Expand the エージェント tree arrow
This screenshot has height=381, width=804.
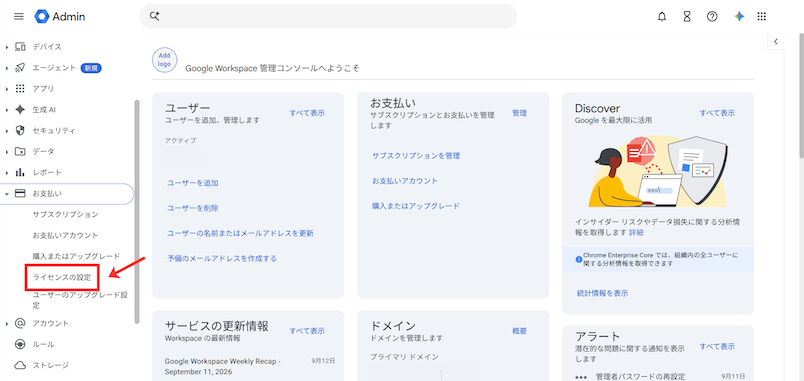tap(7, 68)
